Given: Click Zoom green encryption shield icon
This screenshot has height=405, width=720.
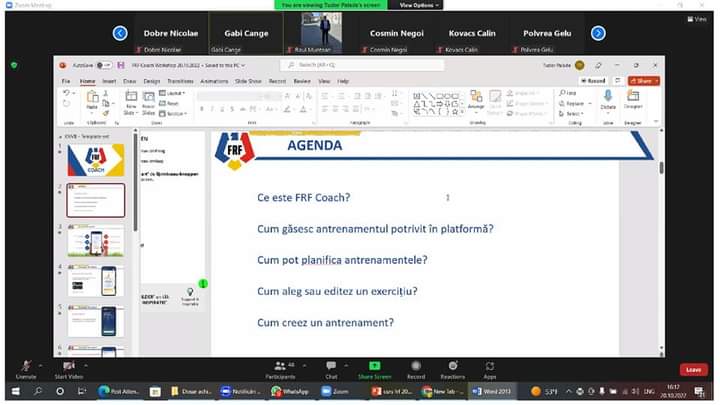Looking at the screenshot, I should [x=14, y=65].
